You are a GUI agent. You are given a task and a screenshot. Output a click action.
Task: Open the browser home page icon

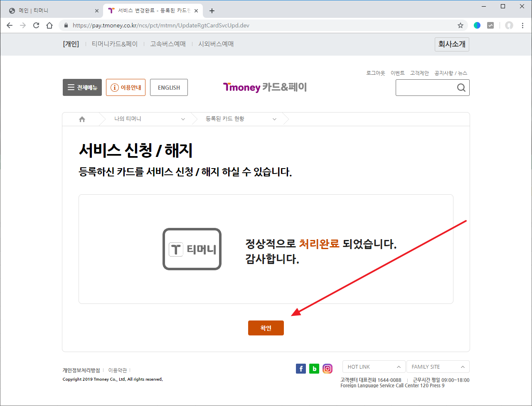pos(49,25)
